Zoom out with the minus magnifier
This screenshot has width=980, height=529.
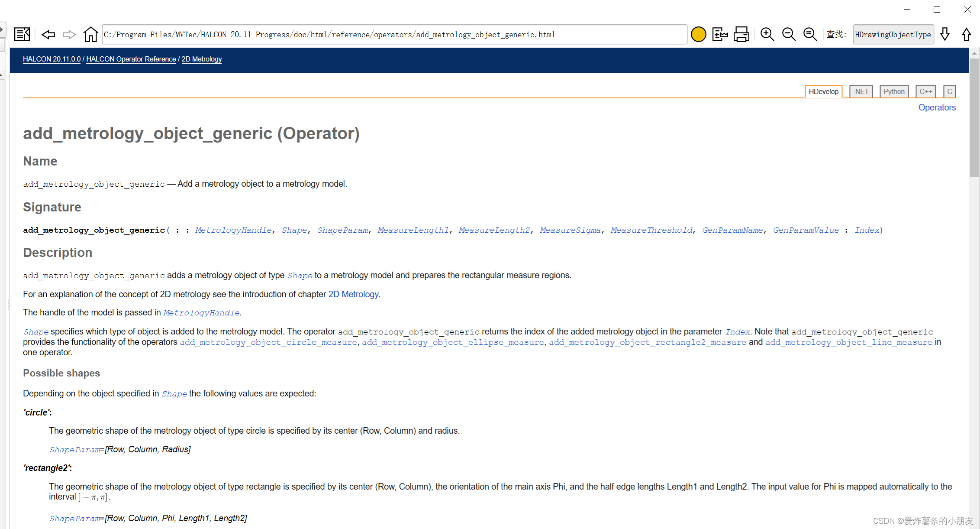point(789,34)
